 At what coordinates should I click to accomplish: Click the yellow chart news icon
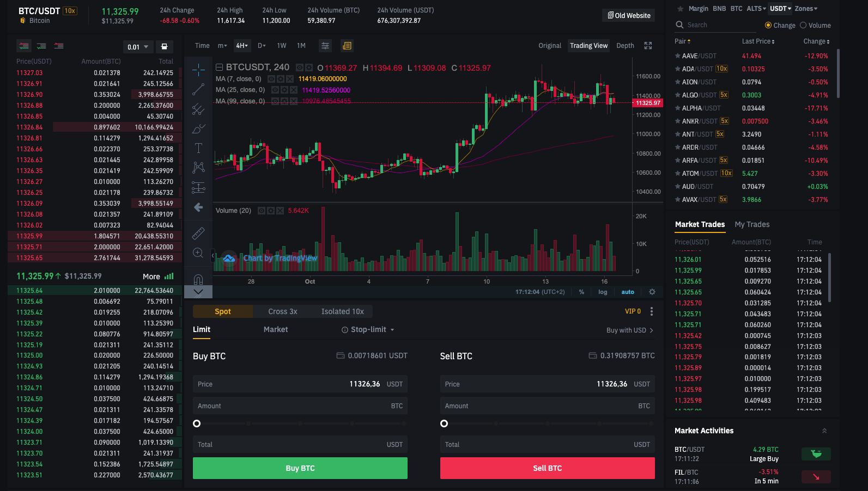pos(347,46)
